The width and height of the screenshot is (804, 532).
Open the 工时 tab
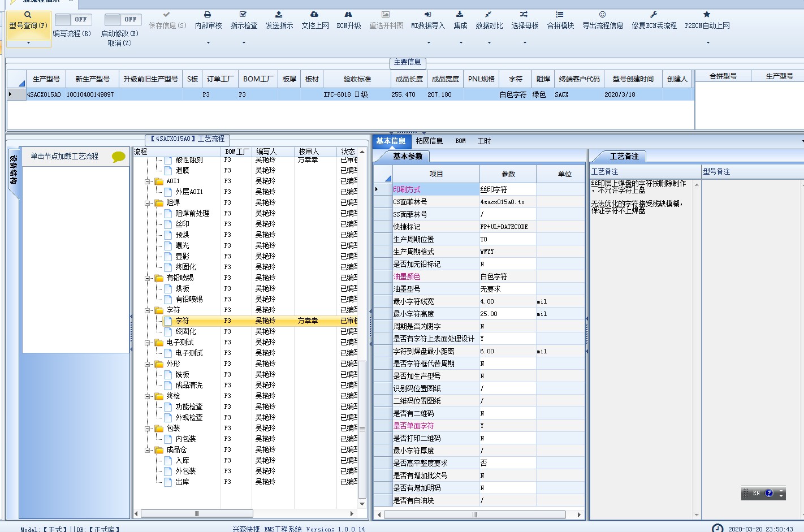point(484,141)
